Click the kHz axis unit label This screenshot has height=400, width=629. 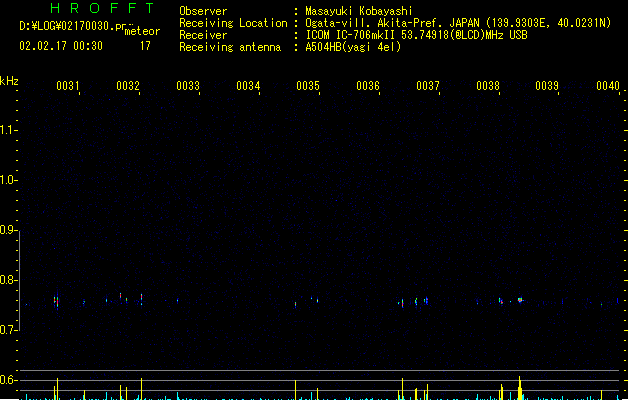(9, 81)
